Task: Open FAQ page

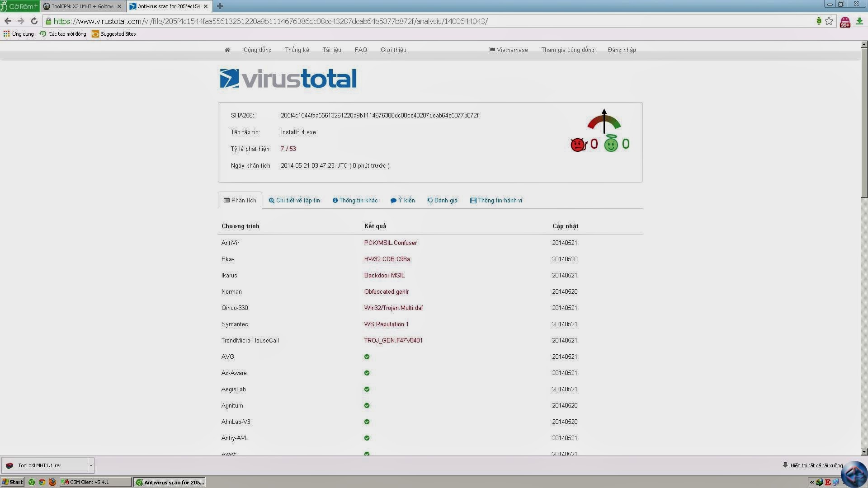Action: point(361,50)
